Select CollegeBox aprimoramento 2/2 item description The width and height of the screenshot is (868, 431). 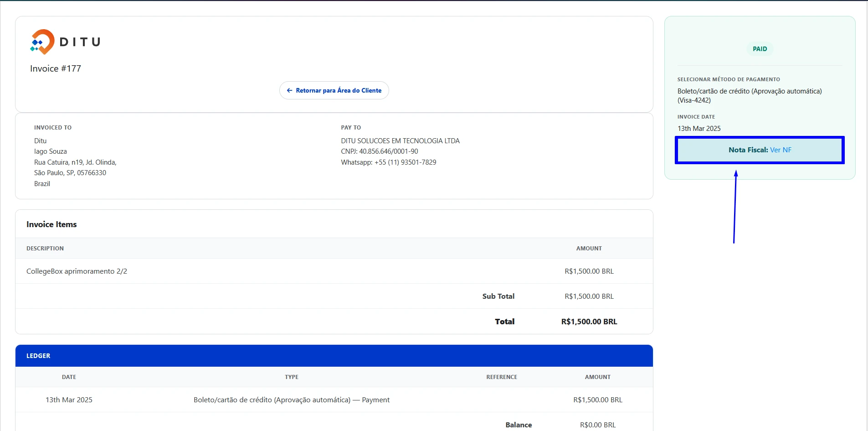(77, 271)
